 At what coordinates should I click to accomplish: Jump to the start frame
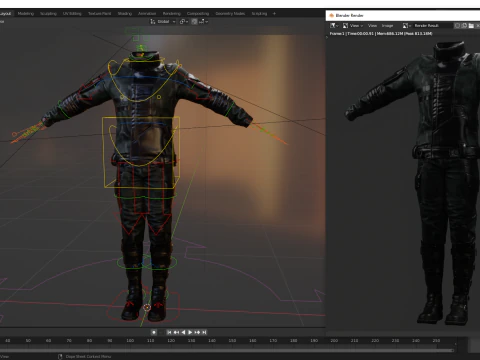click(169, 332)
